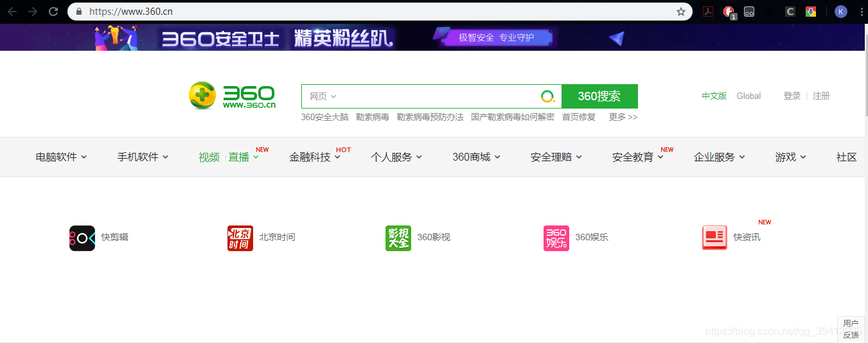The height and width of the screenshot is (343, 868).
Task: Open the colorful download-arrow extension icon
Action: (x=811, y=12)
